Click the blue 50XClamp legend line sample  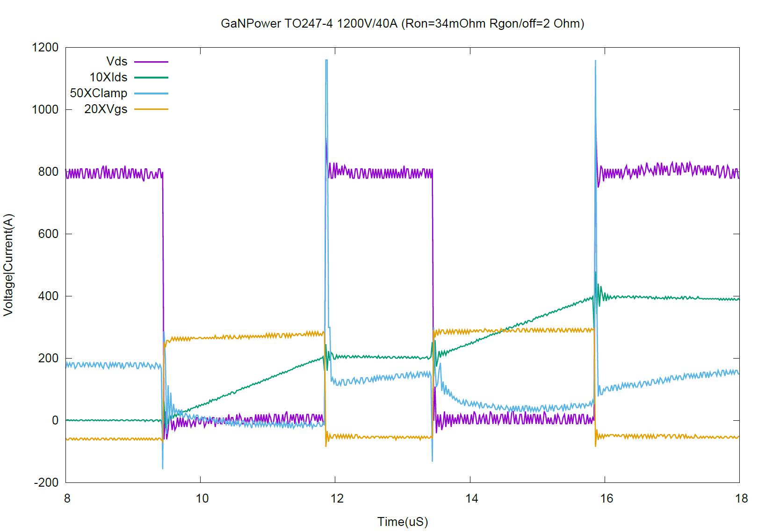(151, 93)
